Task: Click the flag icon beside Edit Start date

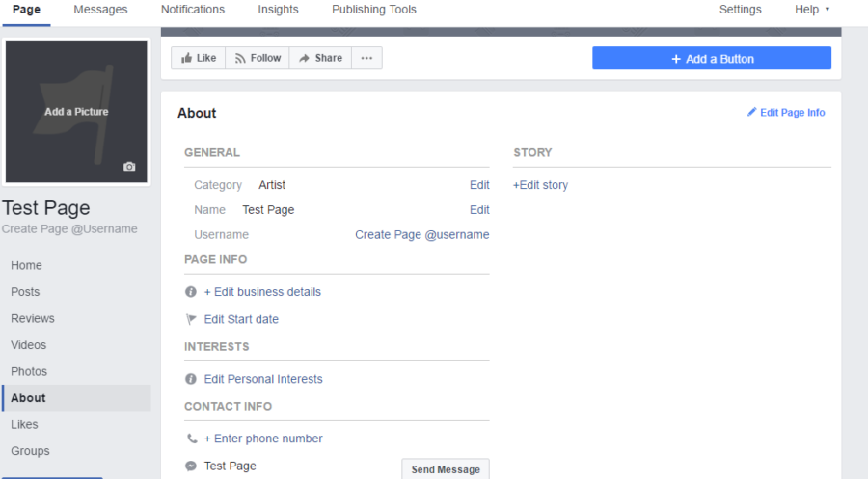Action: pyautogui.click(x=191, y=319)
